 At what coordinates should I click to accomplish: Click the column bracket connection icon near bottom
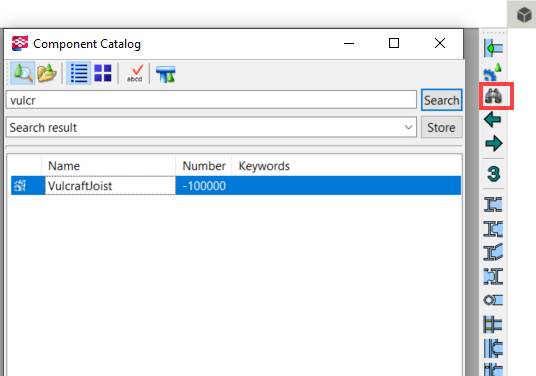(x=493, y=348)
